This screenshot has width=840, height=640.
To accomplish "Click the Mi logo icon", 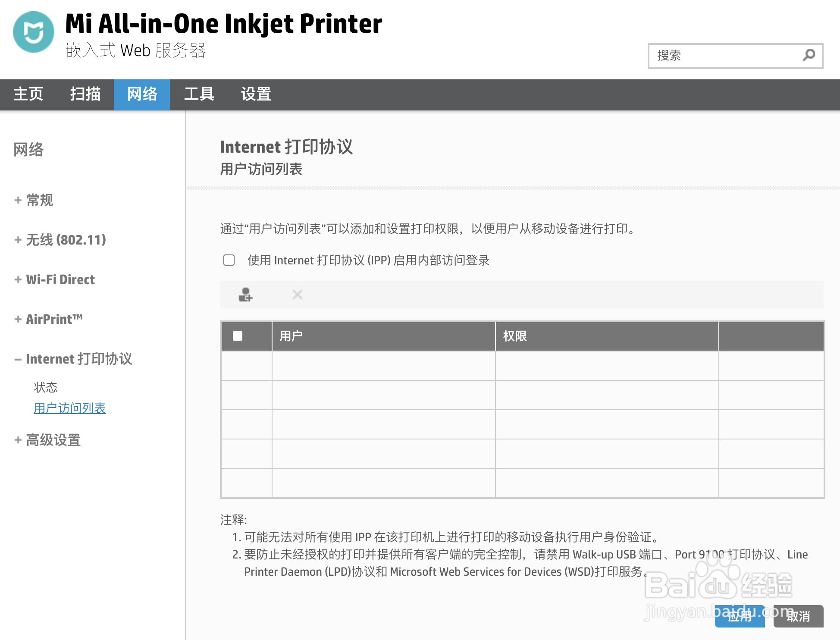I will (x=34, y=32).
